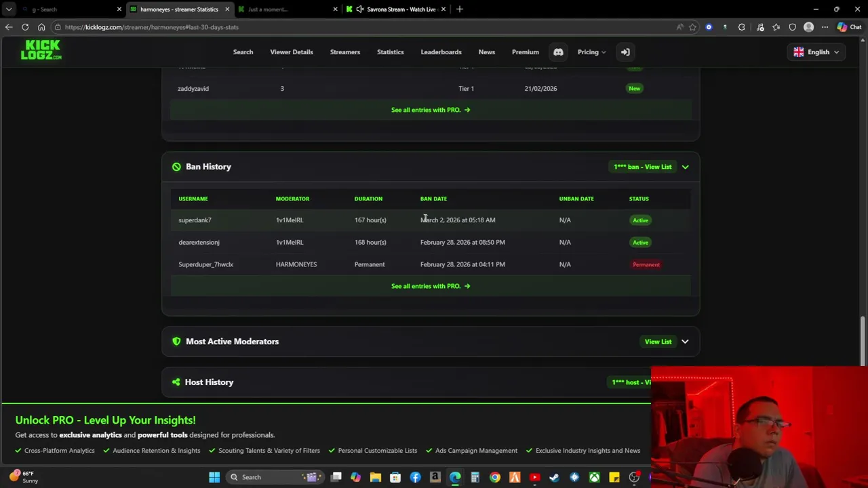The width and height of the screenshot is (868, 488).
Task: Open the Pricing dropdown menu
Action: 591,52
